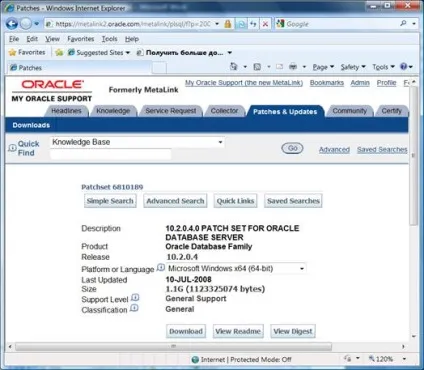Click the Simple Search button
Screen dimensions: 424x370
[x=110, y=201]
